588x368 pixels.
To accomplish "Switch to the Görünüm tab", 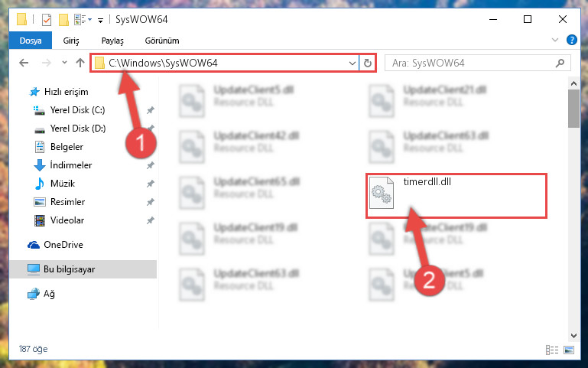I will click(162, 41).
